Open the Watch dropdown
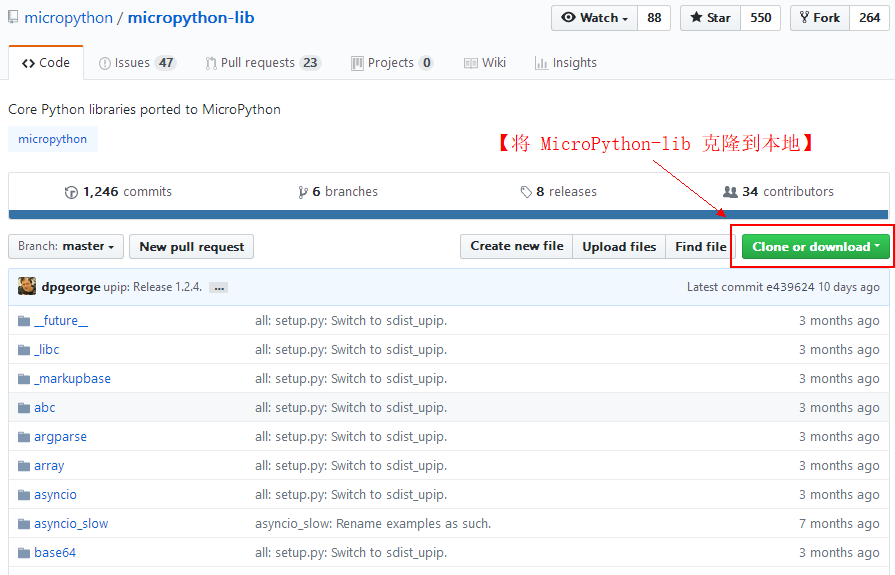This screenshot has height=575, width=895. [594, 18]
